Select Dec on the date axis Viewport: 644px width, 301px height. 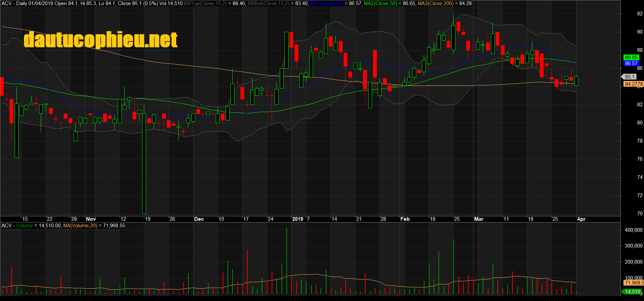click(x=199, y=219)
